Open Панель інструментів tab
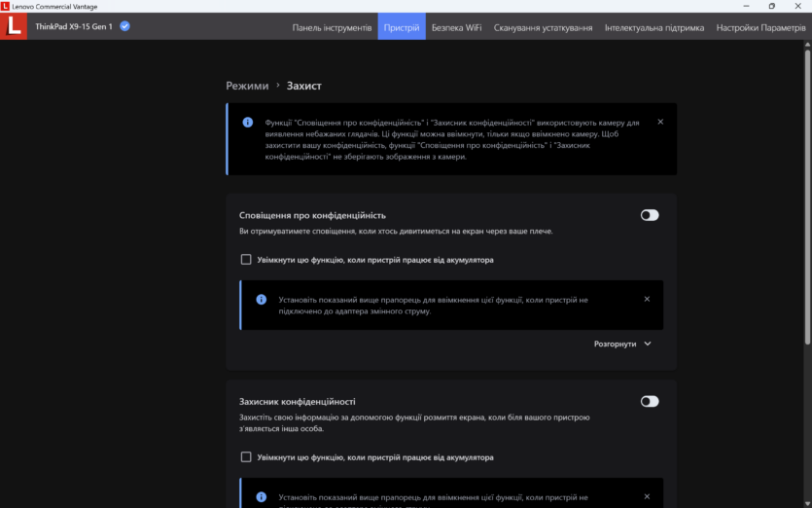Screen dimensions: 812x508 click(332, 27)
